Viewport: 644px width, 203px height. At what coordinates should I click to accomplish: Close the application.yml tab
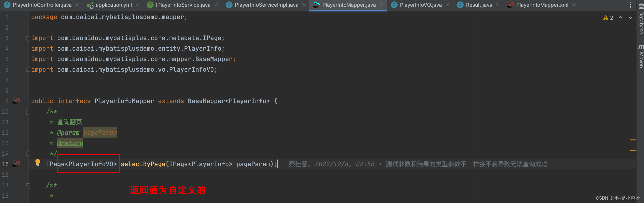point(137,5)
